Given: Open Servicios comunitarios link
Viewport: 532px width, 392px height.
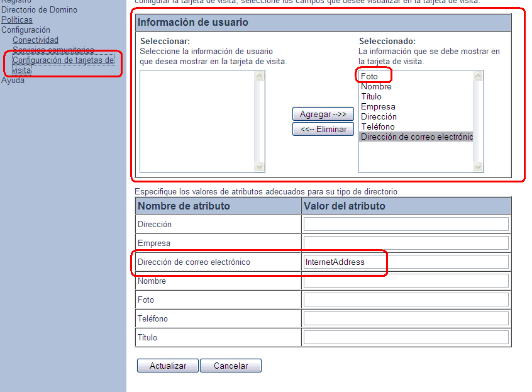Looking at the screenshot, I should (x=53, y=50).
